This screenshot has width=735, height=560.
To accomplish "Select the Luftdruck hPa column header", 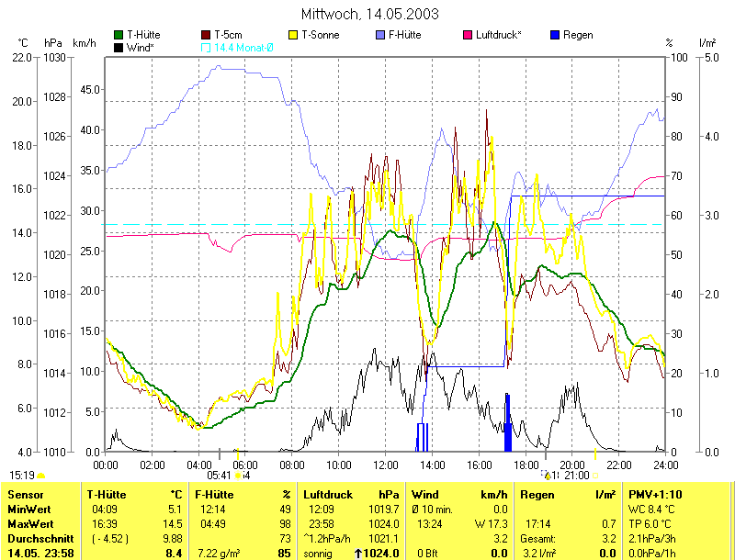I will click(x=351, y=495).
